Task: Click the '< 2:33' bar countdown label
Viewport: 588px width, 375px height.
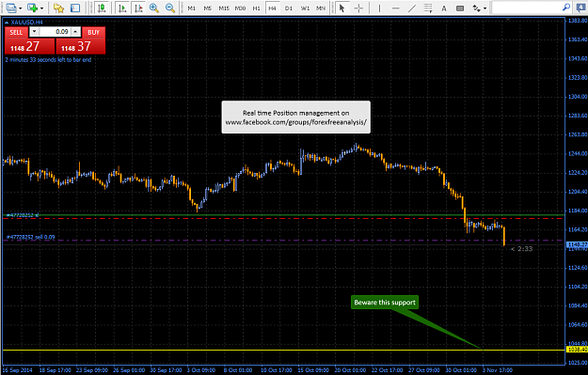Action: pyautogui.click(x=521, y=249)
